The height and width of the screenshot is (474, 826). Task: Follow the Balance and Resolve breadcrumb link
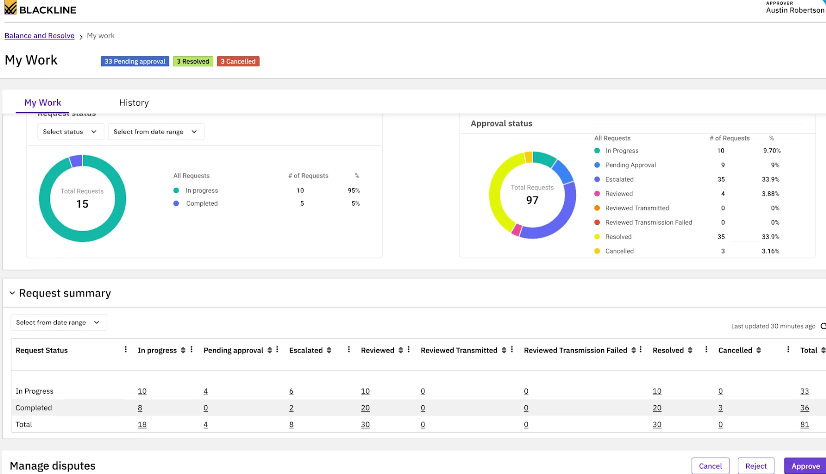pyautogui.click(x=40, y=36)
